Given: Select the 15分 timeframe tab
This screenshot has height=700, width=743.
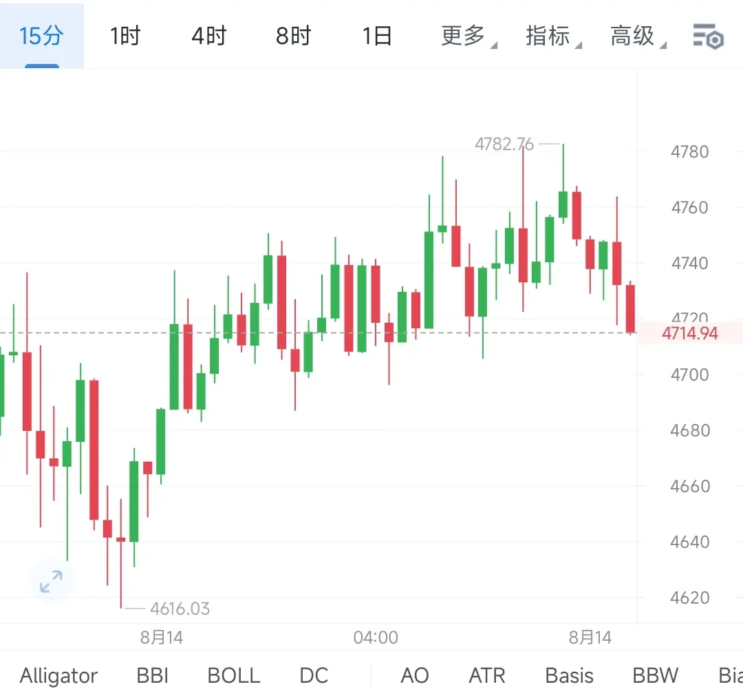Looking at the screenshot, I should tap(41, 36).
